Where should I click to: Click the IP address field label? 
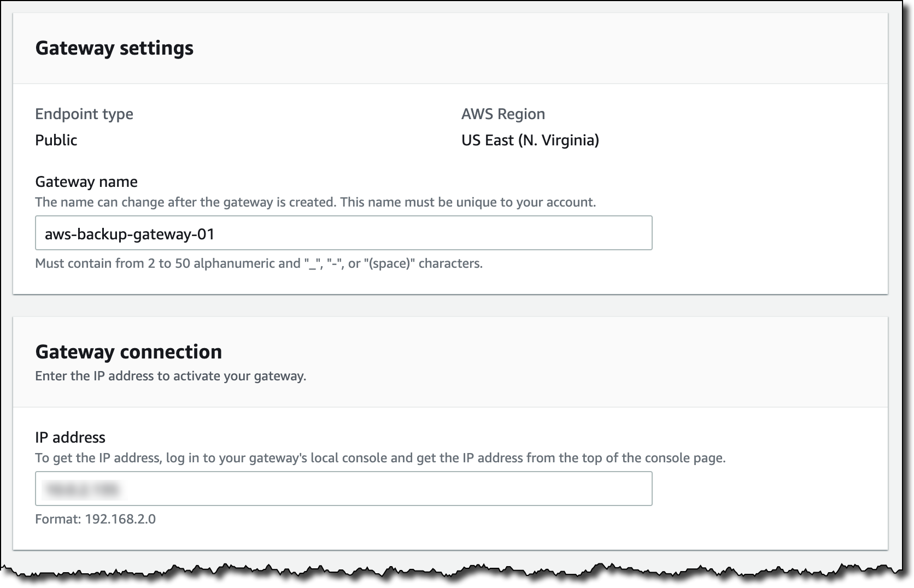point(70,437)
